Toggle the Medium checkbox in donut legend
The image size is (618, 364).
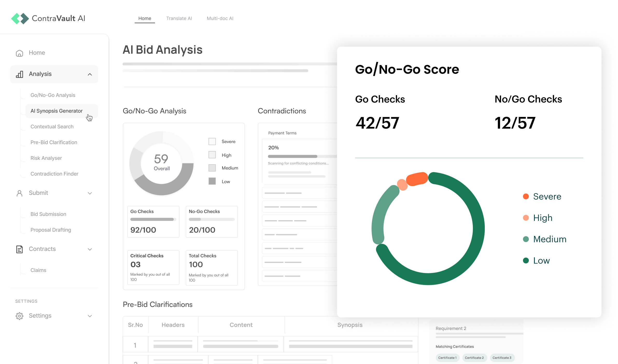212,168
